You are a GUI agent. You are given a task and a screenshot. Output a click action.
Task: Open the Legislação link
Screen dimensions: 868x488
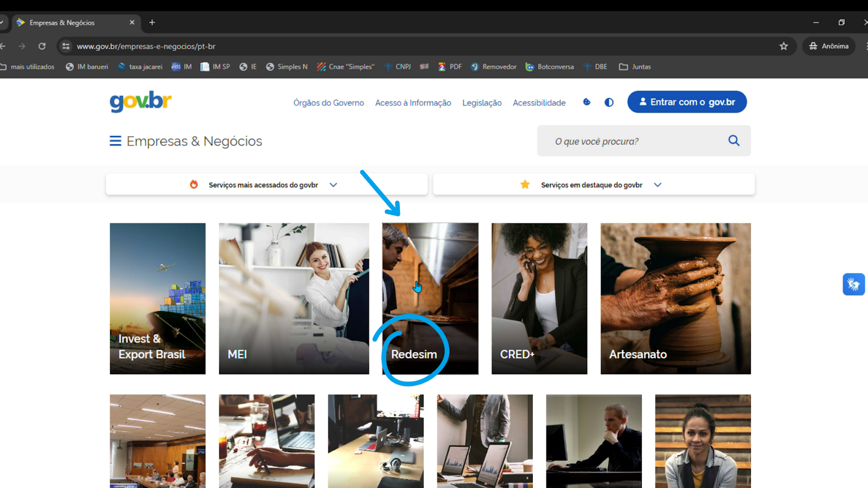click(x=482, y=102)
